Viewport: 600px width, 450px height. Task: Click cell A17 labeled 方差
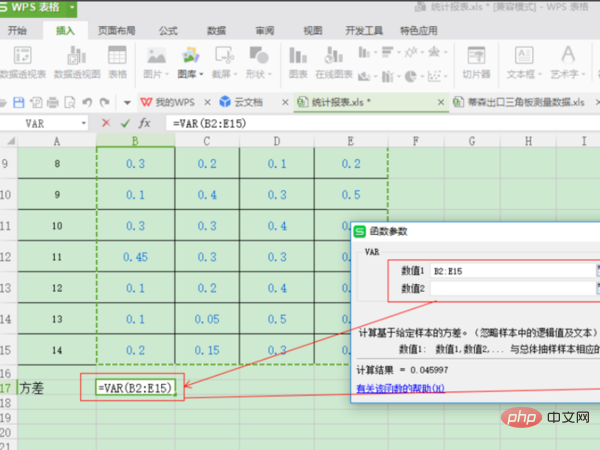click(x=57, y=388)
